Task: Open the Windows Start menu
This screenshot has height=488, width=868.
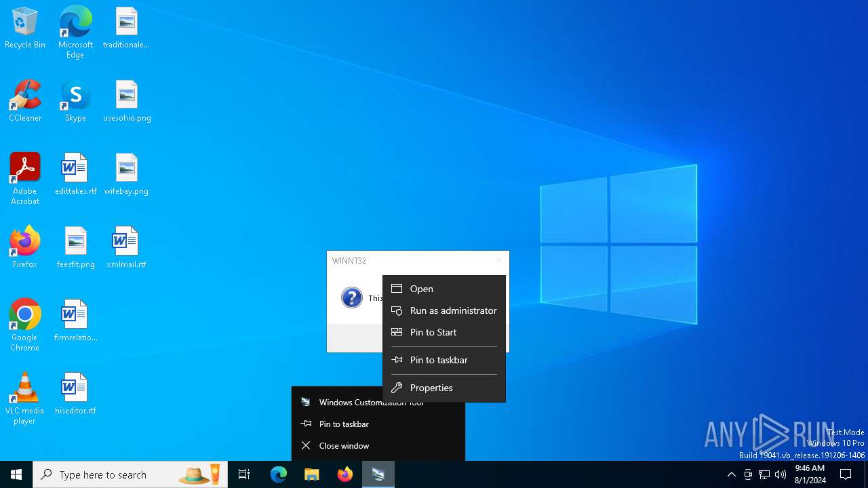Action: coord(16,474)
